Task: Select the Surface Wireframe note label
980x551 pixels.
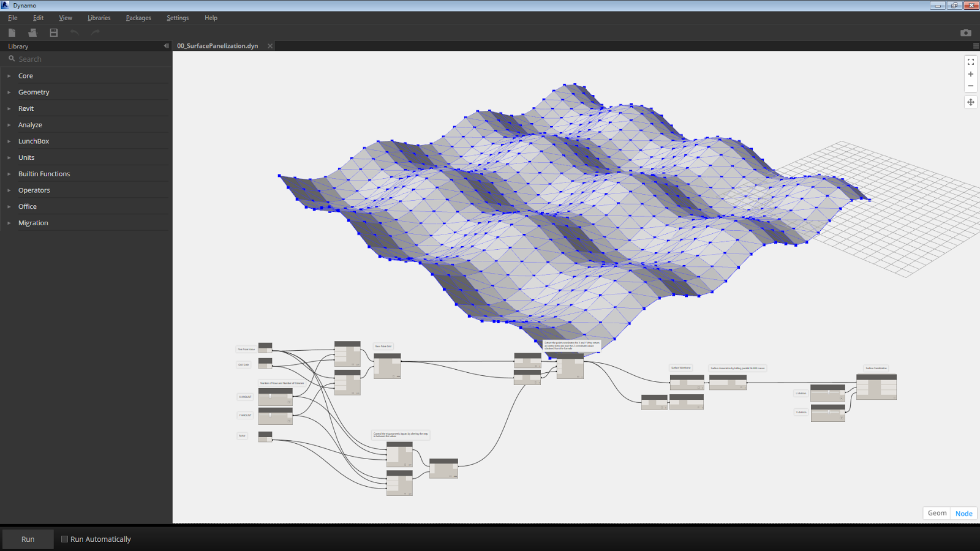Action: [681, 368]
